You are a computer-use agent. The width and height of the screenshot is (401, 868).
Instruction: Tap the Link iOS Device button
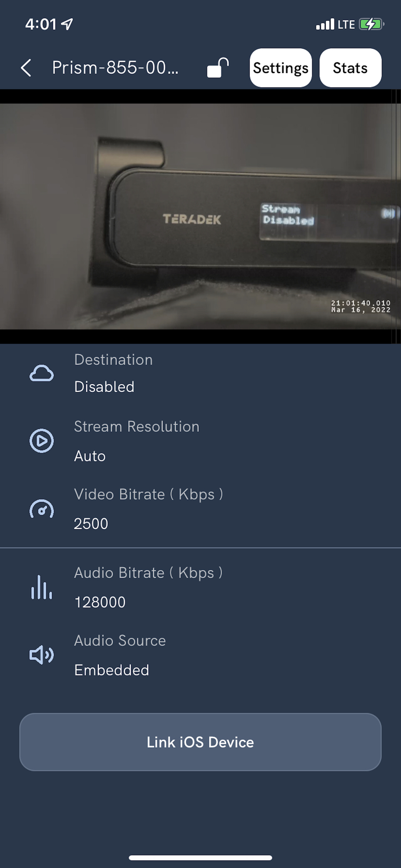(200, 742)
